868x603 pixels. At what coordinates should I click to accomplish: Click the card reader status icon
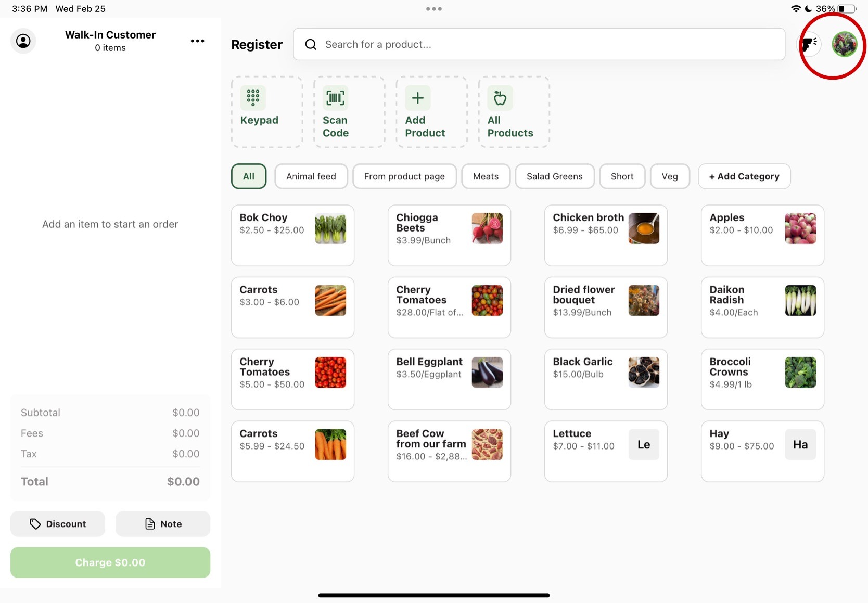click(x=809, y=44)
